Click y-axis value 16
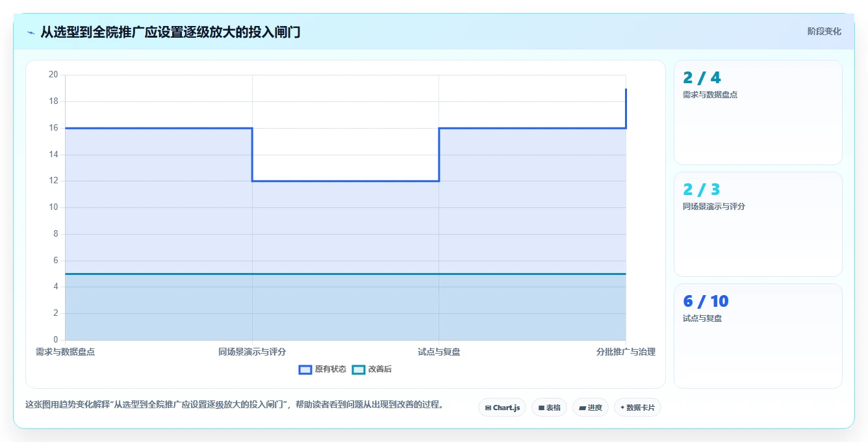This screenshot has height=442, width=868. 53,128
